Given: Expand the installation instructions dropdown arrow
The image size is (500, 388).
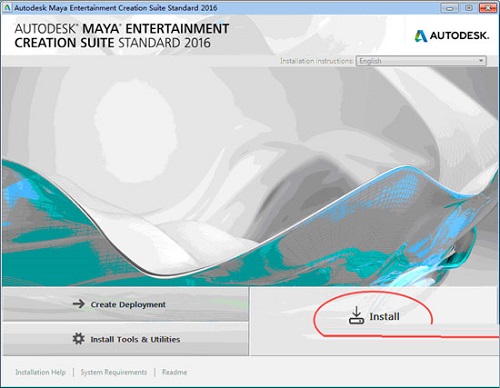Looking at the screenshot, I should pos(481,61).
